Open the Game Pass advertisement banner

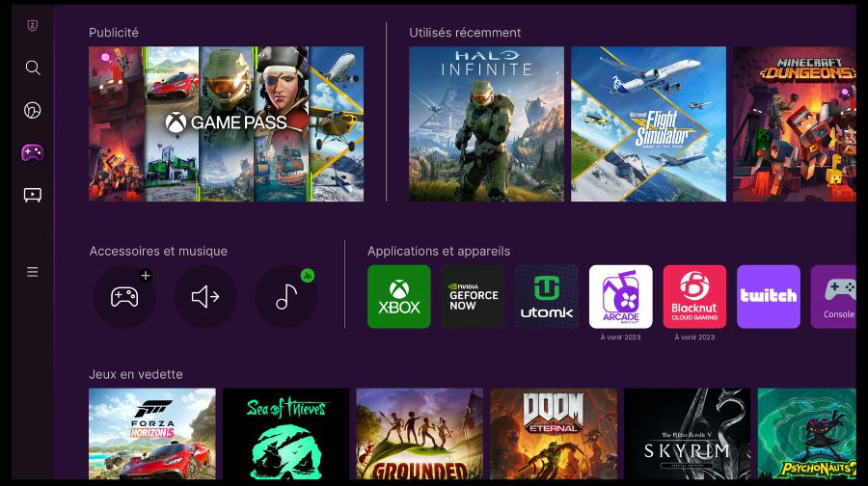226,123
